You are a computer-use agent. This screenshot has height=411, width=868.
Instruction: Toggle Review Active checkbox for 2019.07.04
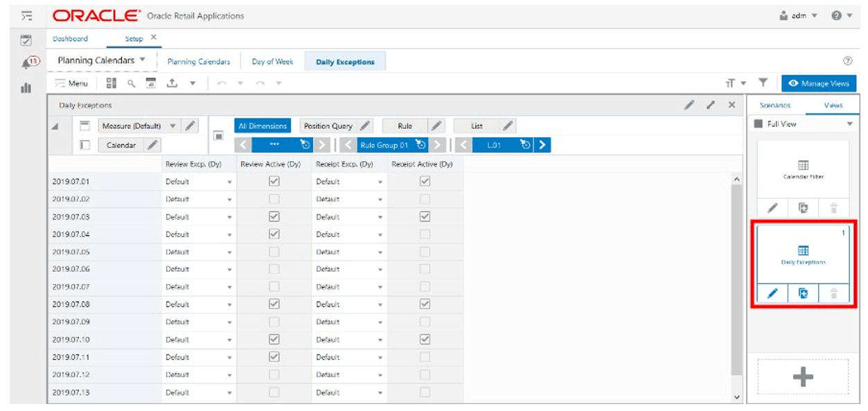click(x=274, y=234)
